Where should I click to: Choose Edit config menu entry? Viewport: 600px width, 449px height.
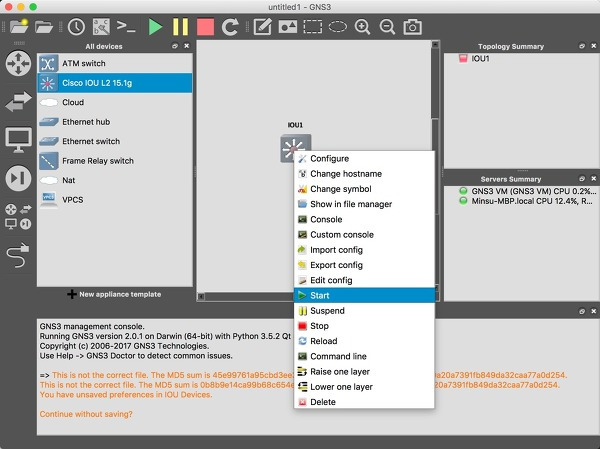(x=364, y=280)
